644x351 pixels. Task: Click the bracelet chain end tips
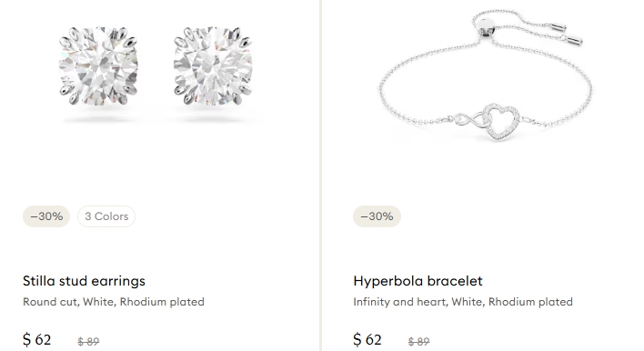566,34
